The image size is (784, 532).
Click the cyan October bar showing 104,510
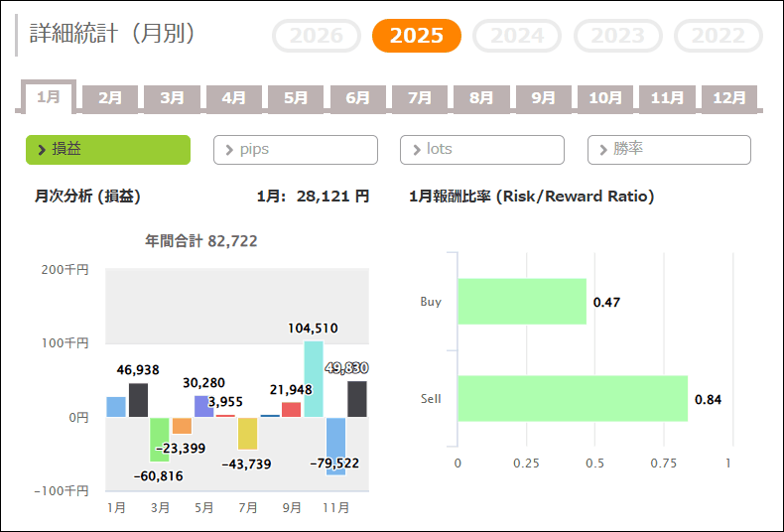(x=314, y=379)
